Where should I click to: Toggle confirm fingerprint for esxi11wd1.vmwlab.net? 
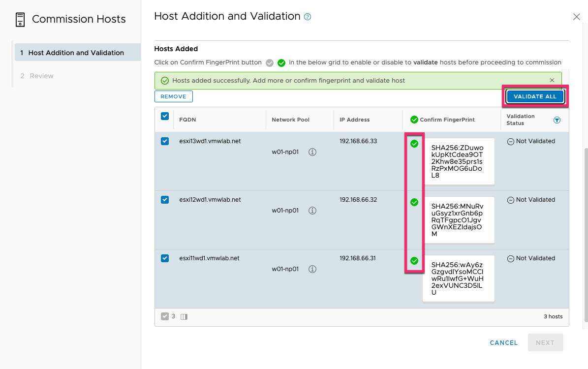coord(414,261)
